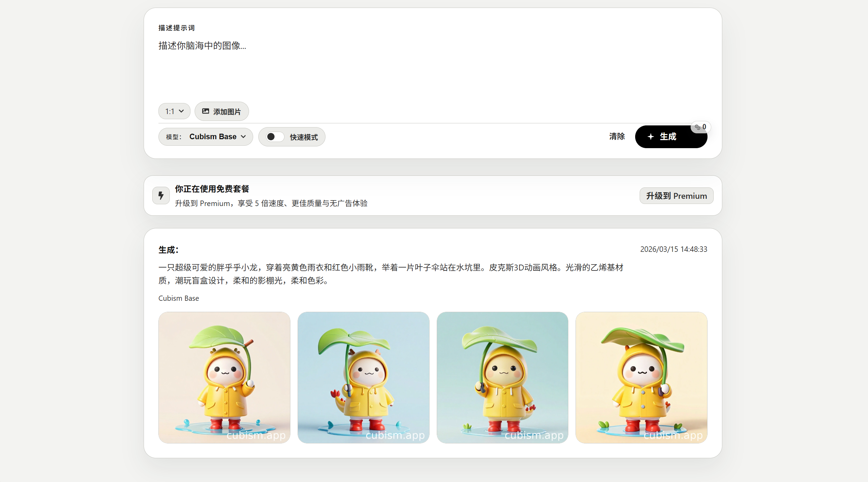Click the 生成 button to generate images
This screenshot has height=482, width=868.
(x=671, y=137)
